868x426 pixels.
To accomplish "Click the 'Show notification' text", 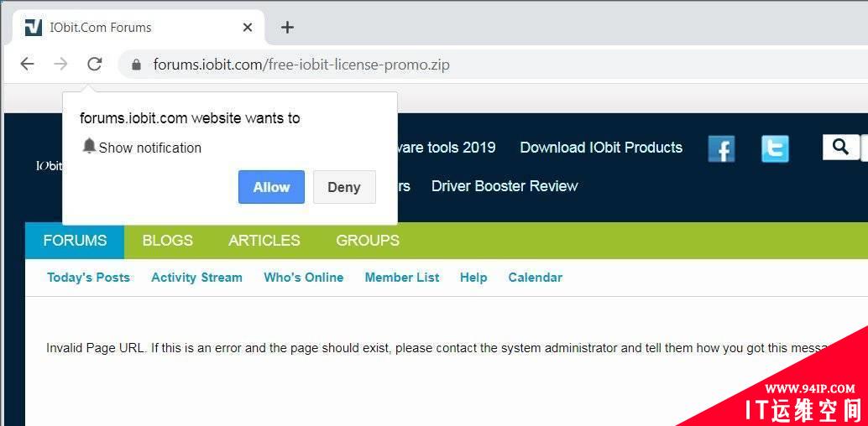I will tap(150, 148).
